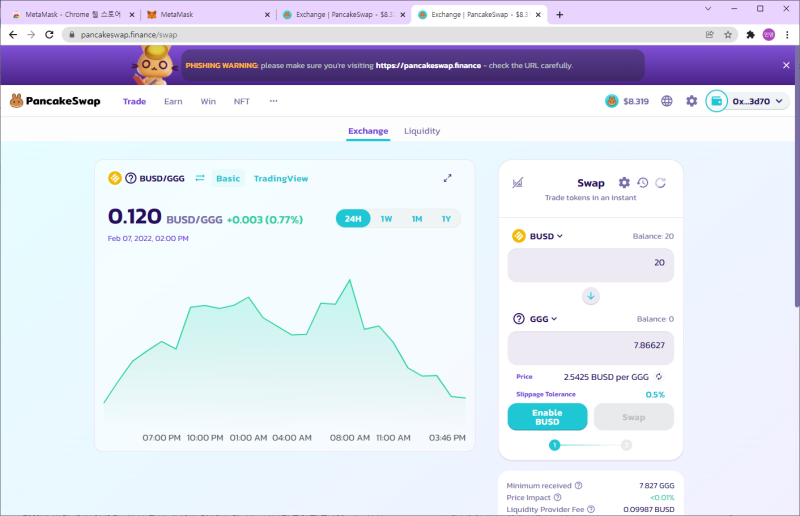Click the GGG unknown token icon in chart header
The height and width of the screenshot is (516, 800).
[131, 178]
